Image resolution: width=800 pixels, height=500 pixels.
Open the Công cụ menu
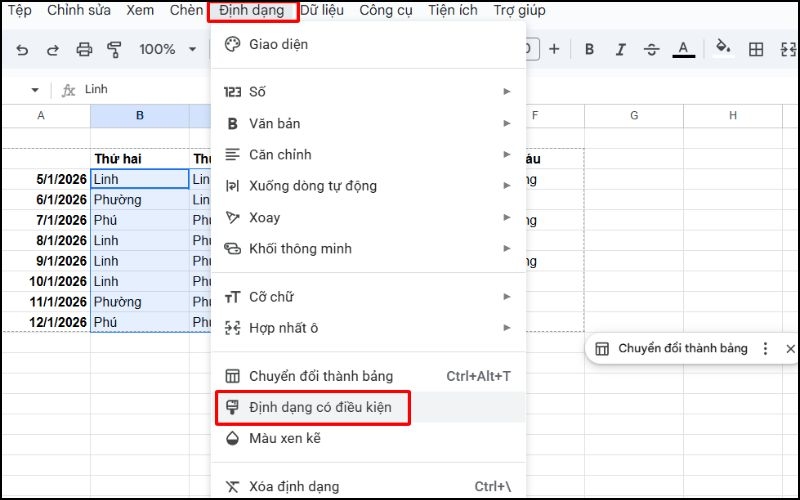tap(386, 11)
